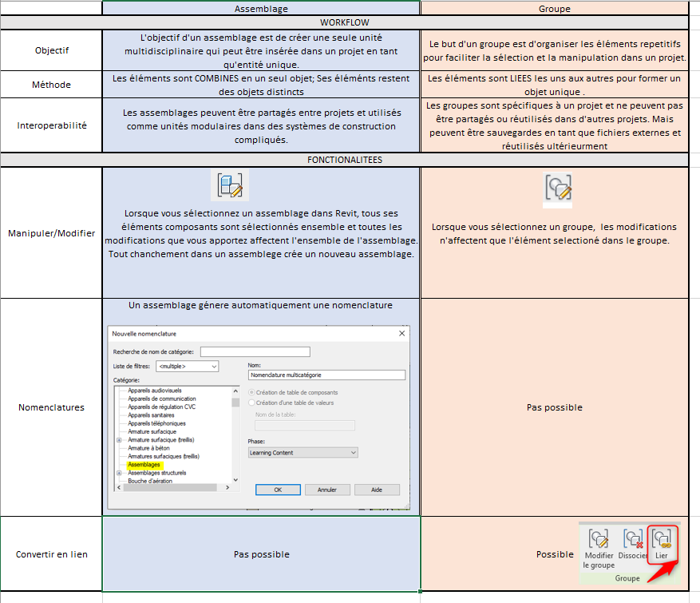Click the Edit Group icon in Groupe column
Screen dimensions: 700x603
(558, 187)
